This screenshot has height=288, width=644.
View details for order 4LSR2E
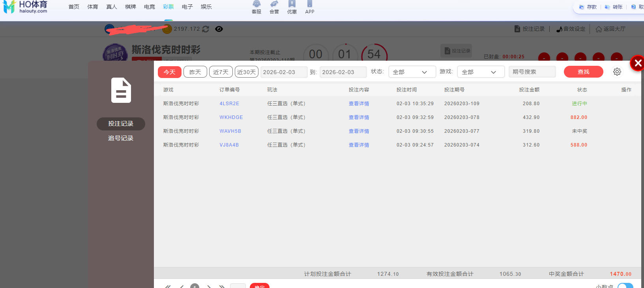tap(359, 104)
